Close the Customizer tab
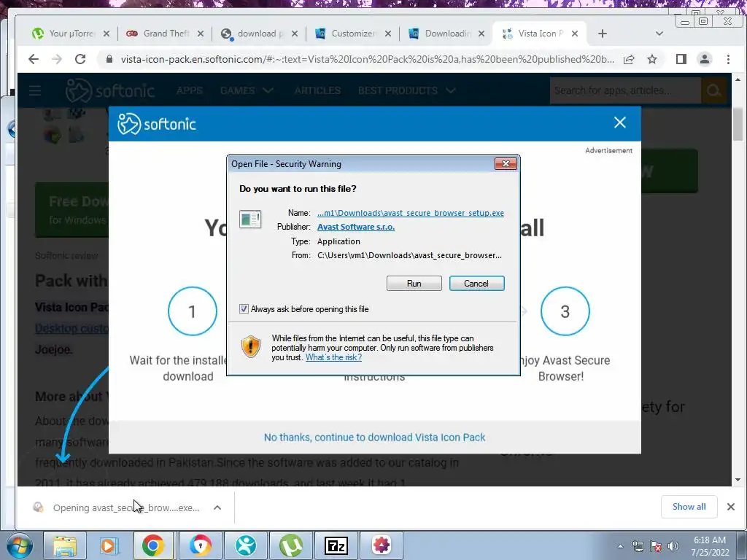 [x=388, y=34]
